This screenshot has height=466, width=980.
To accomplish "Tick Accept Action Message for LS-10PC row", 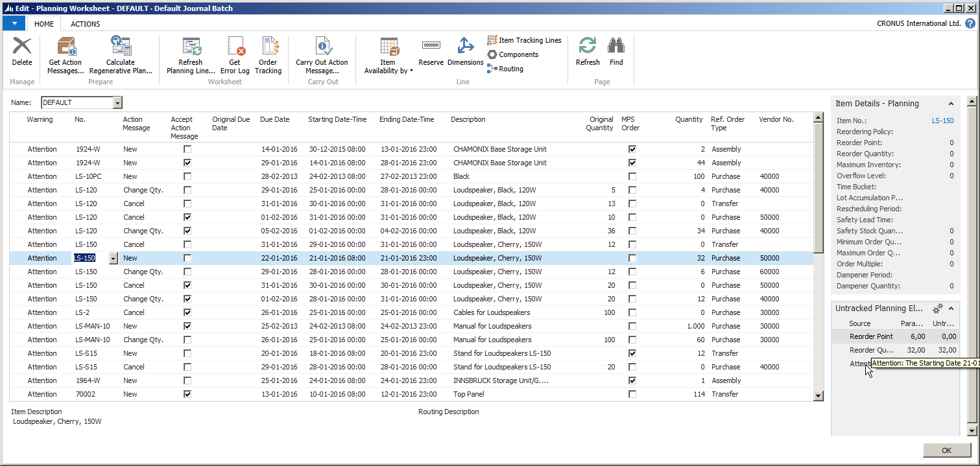I will 187,176.
